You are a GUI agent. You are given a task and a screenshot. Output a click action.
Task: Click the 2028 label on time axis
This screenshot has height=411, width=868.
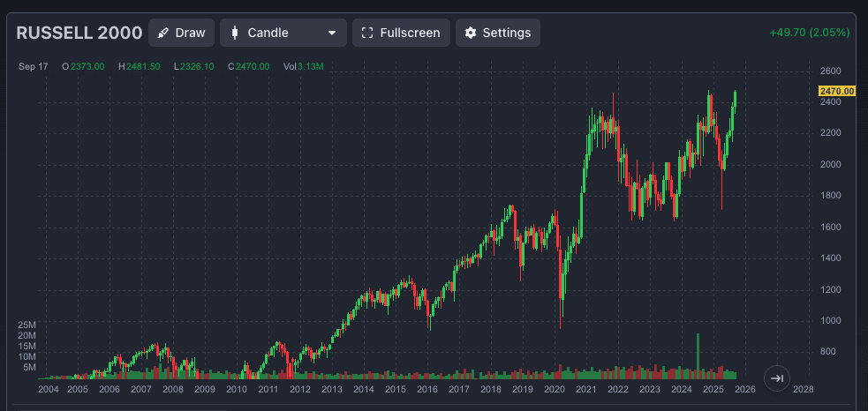tap(803, 389)
